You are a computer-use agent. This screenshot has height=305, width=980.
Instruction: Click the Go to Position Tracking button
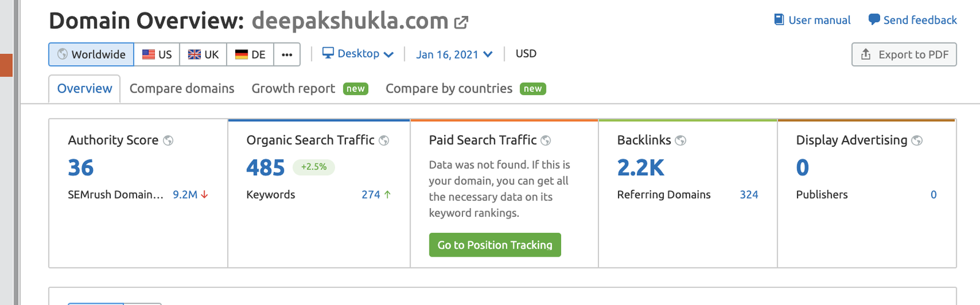click(495, 245)
